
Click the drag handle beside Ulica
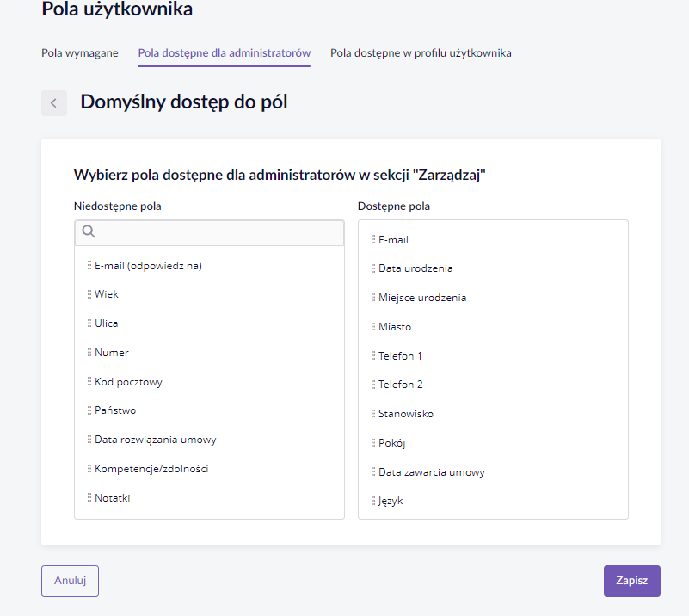[x=89, y=323]
